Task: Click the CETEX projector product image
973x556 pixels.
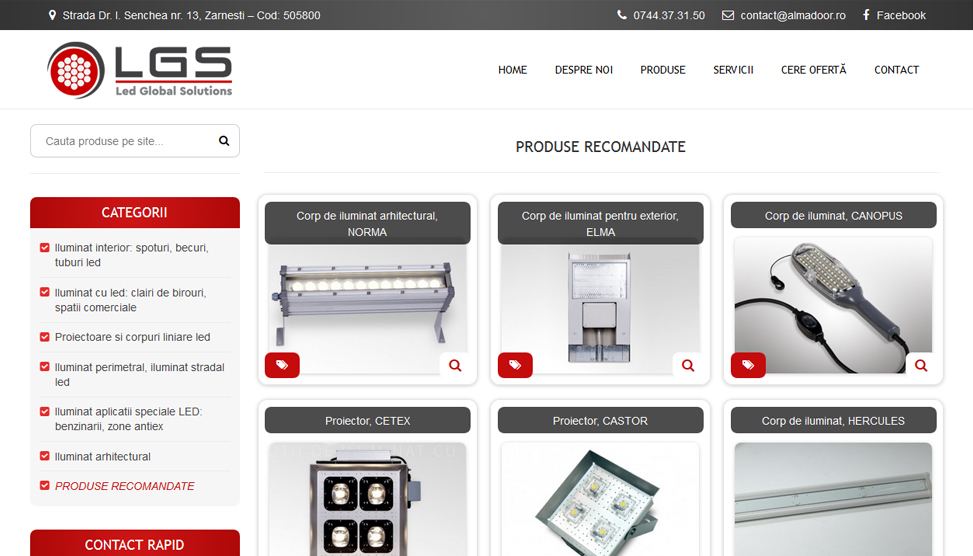Action: point(367,500)
